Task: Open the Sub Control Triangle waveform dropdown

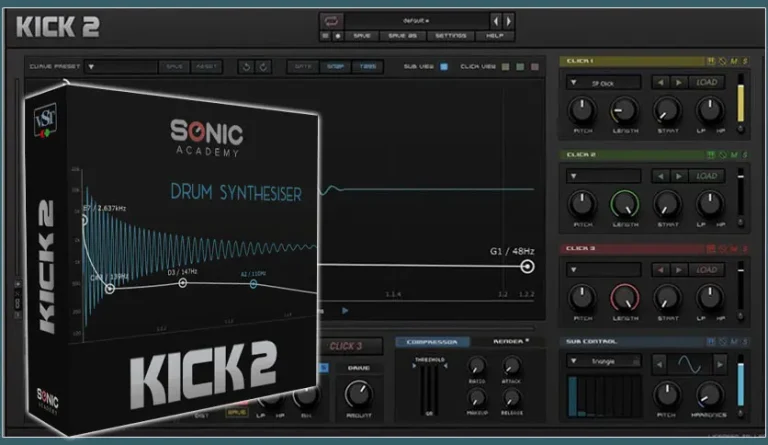Action: [x=603, y=361]
